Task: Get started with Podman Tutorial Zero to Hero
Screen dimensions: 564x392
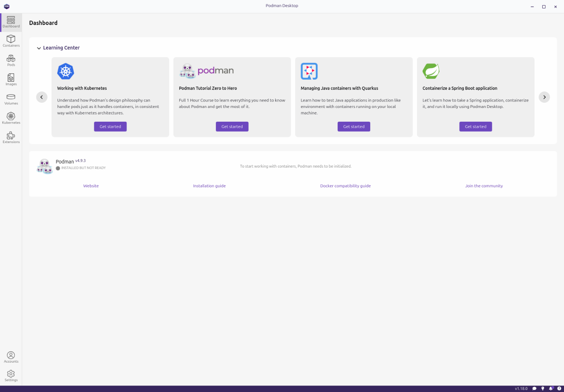Action: pos(232,127)
